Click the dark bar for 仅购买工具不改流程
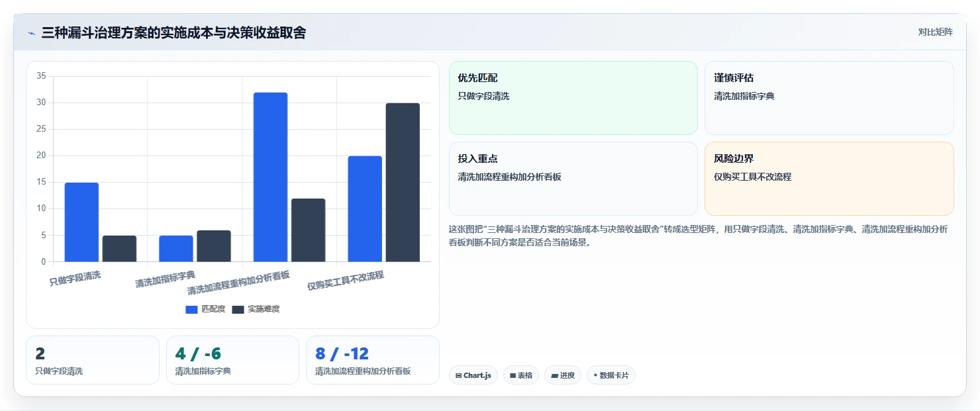980x411 pixels. (403, 182)
